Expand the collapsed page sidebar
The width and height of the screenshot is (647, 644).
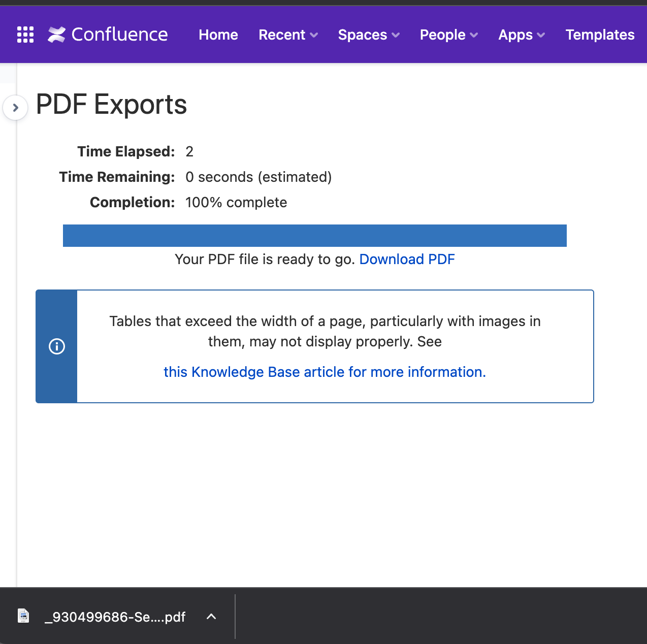pos(16,107)
